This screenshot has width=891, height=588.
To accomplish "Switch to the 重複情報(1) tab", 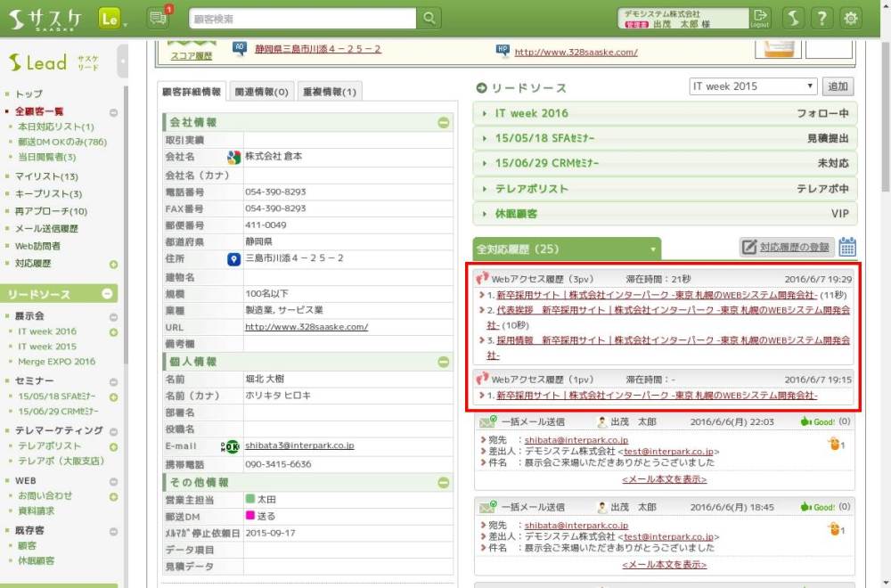I will click(329, 92).
